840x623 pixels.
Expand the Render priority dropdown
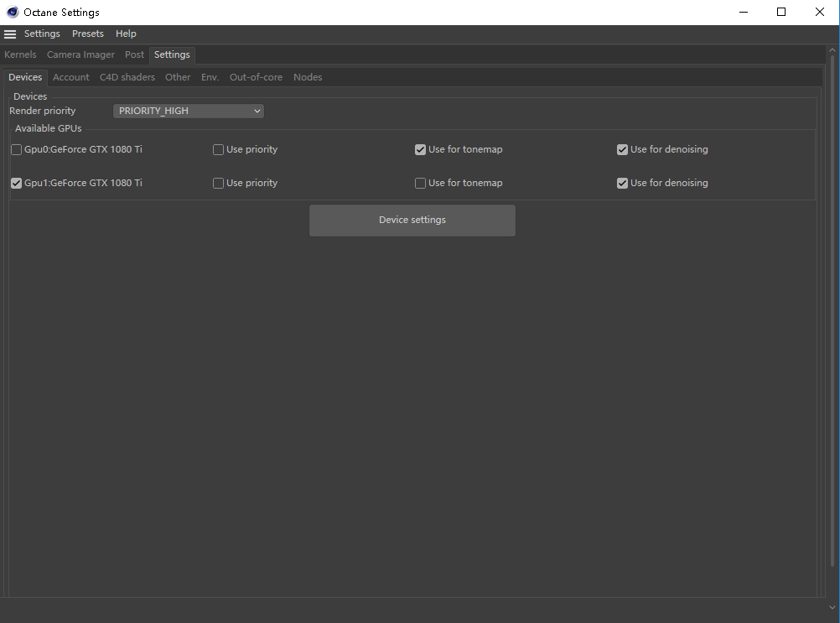click(188, 111)
